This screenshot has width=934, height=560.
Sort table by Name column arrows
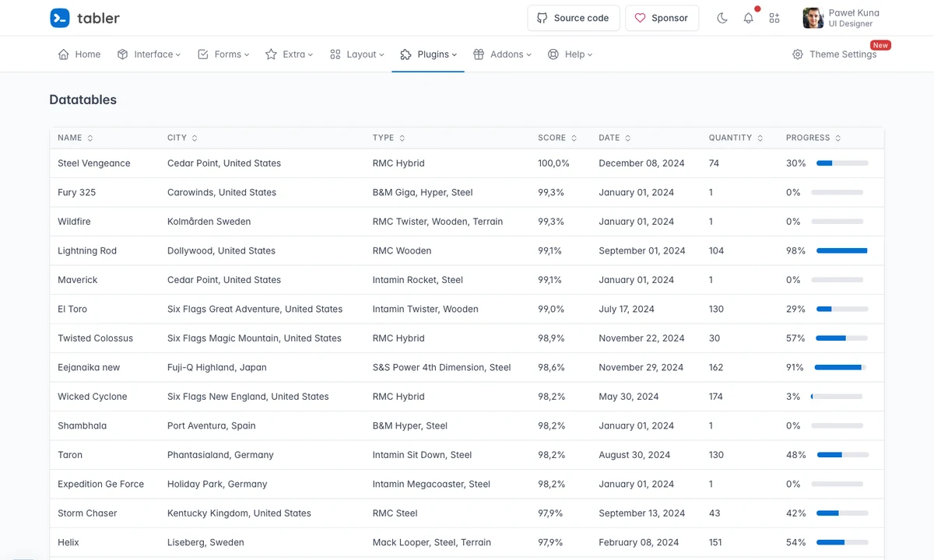click(x=90, y=138)
